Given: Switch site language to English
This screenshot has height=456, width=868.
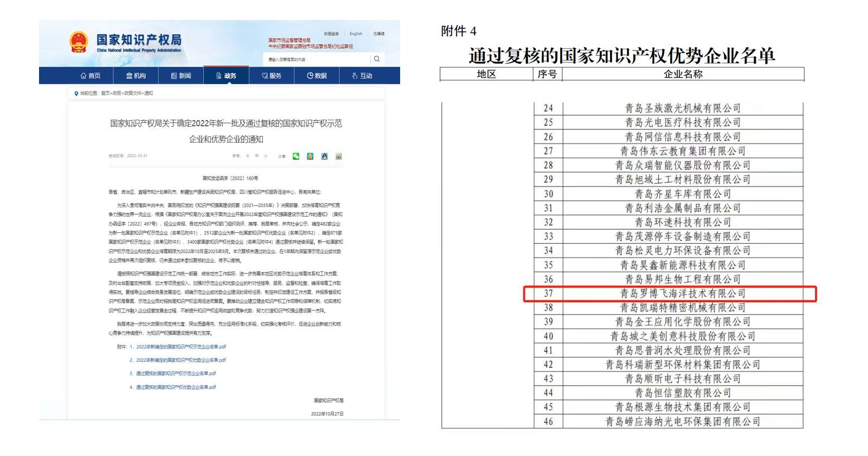Looking at the screenshot, I should pyautogui.click(x=356, y=34).
